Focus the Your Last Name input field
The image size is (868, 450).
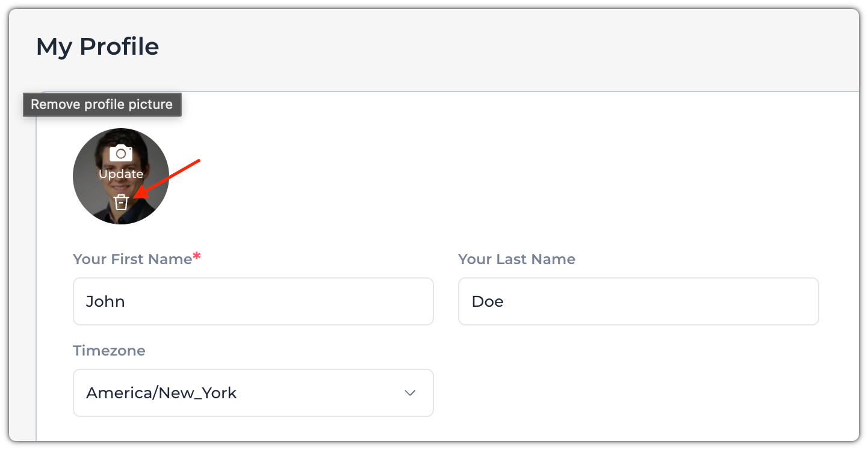click(638, 301)
